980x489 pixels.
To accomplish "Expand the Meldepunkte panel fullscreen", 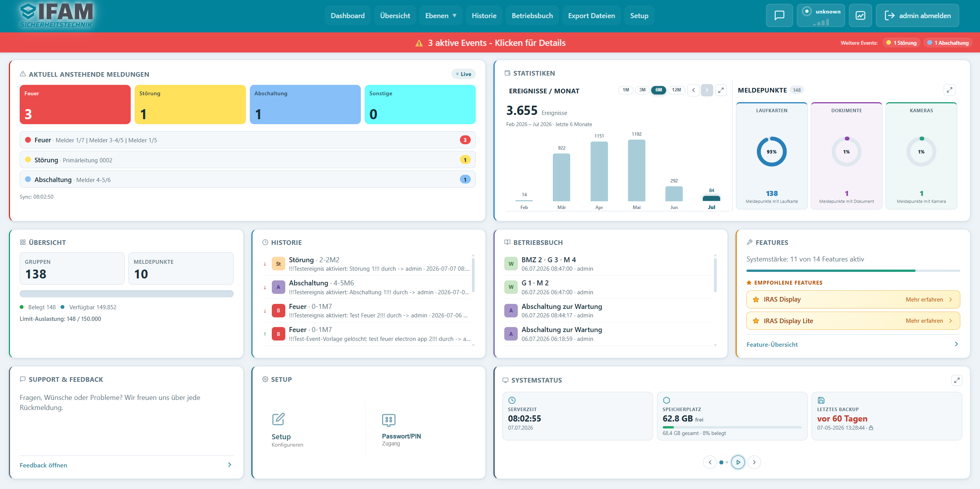I will [950, 90].
